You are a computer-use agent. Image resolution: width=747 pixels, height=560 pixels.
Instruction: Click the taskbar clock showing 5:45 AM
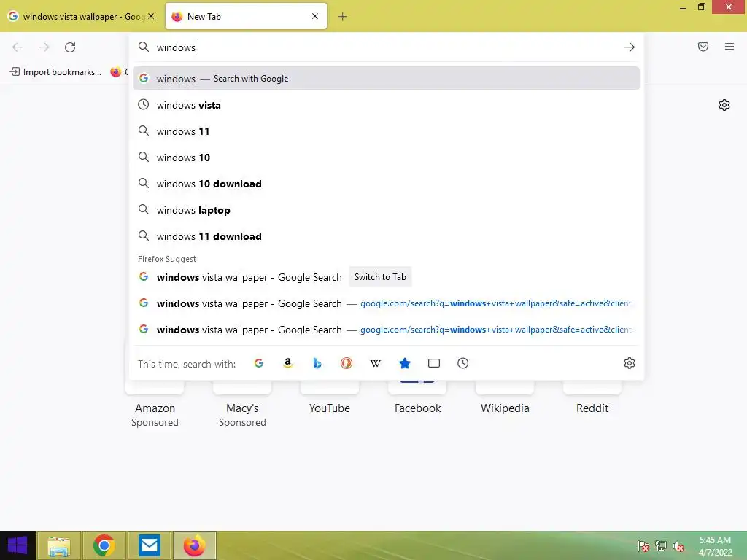[x=715, y=546]
